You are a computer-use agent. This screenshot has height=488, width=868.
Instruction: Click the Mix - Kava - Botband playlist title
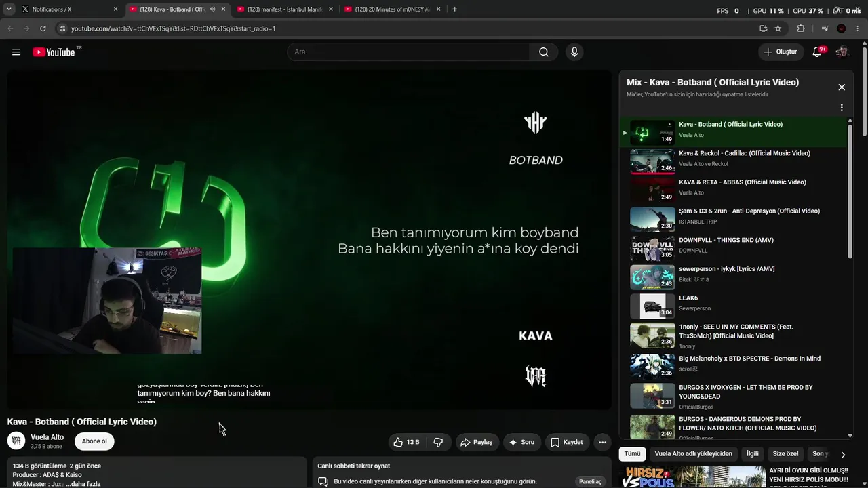click(713, 82)
